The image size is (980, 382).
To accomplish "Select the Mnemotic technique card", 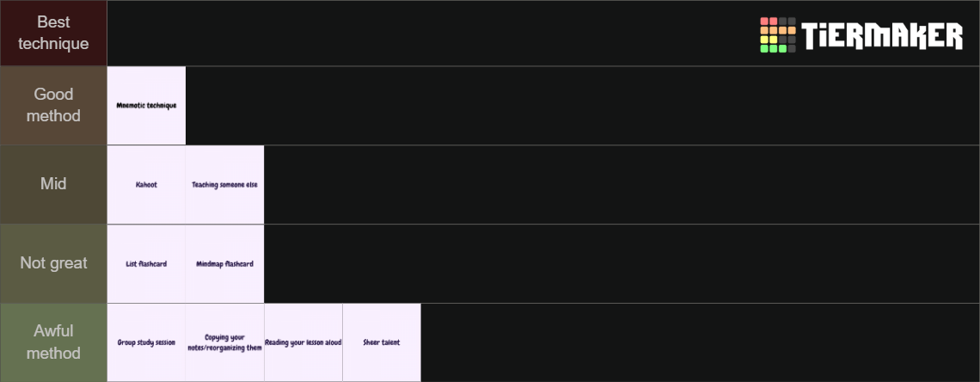I will point(146,106).
